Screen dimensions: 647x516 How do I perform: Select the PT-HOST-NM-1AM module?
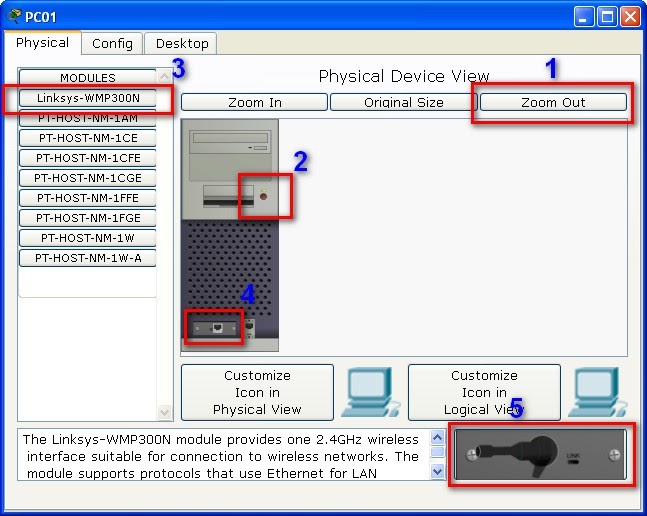(88, 118)
